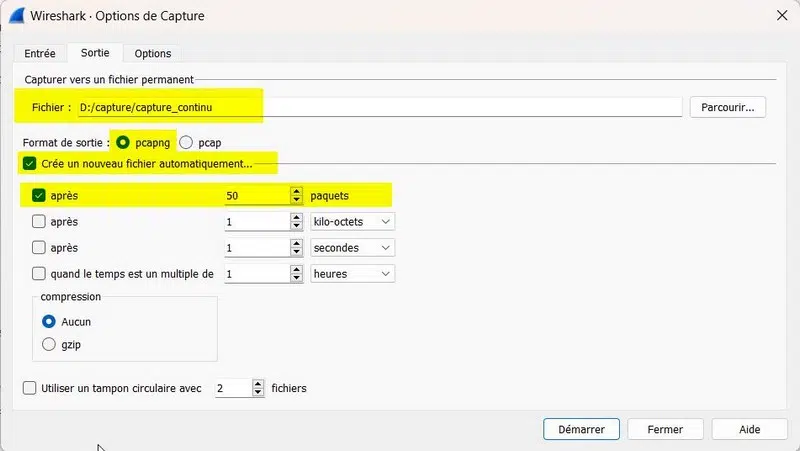
Task: Increase the heures multiple with up arrow
Action: pos(296,269)
